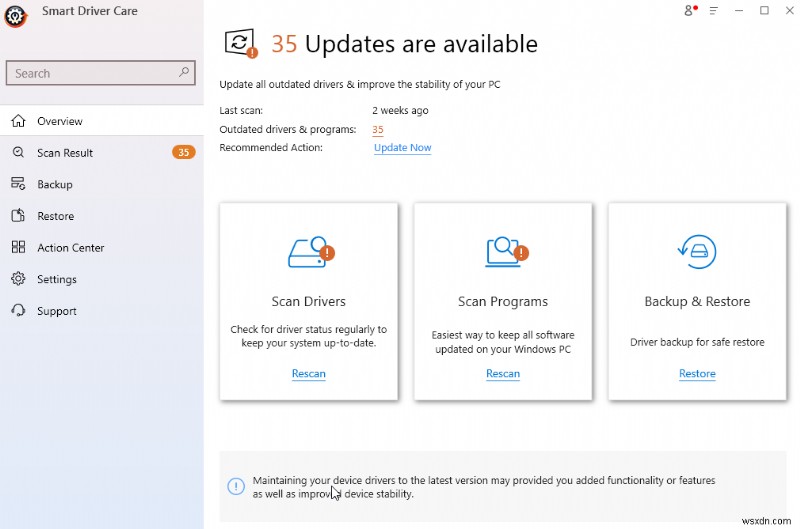Image resolution: width=800 pixels, height=529 pixels.
Task: Open the Support page from sidebar
Action: coord(57,311)
